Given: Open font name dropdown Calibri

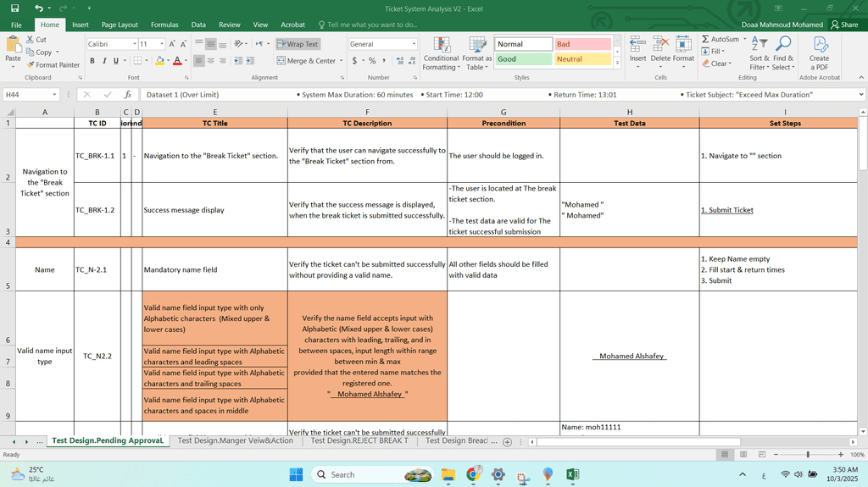Looking at the screenshot, I should 135,44.
